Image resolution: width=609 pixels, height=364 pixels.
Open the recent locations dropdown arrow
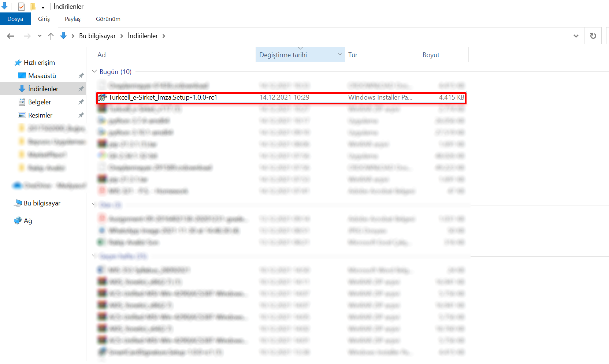(x=40, y=36)
